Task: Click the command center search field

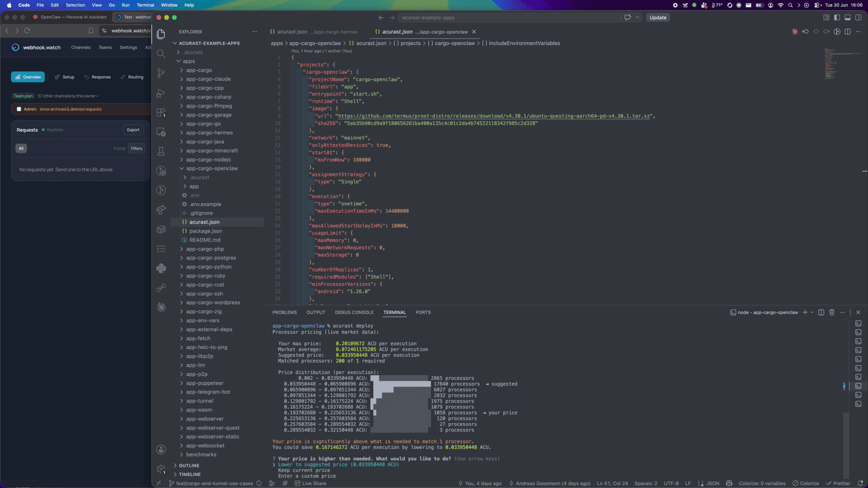Action: 509,17
